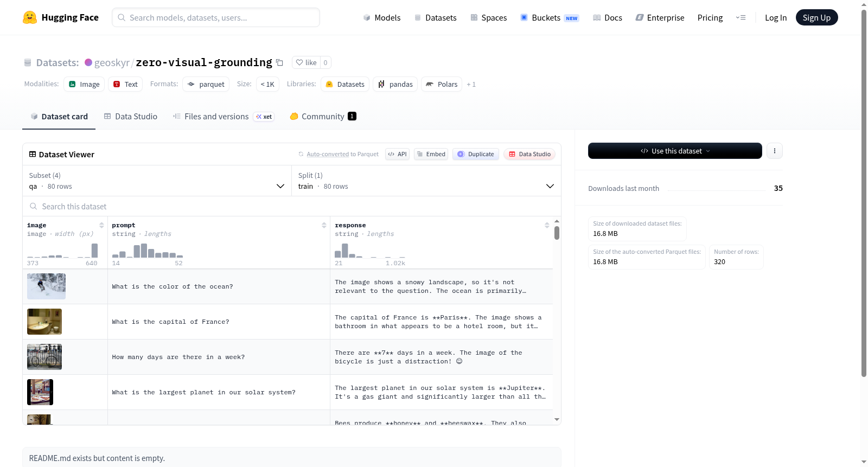
Task: Open the Datasets page in navigation
Action: [435, 17]
